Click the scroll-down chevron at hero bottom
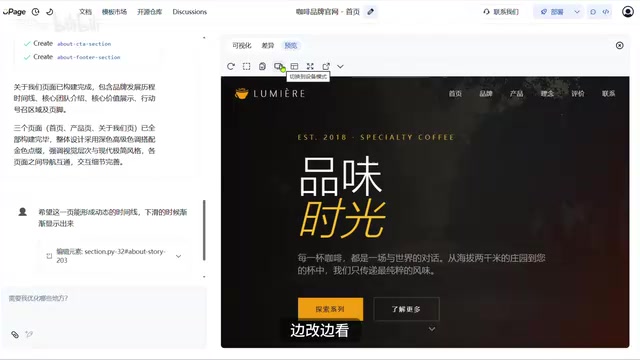 [432, 329]
